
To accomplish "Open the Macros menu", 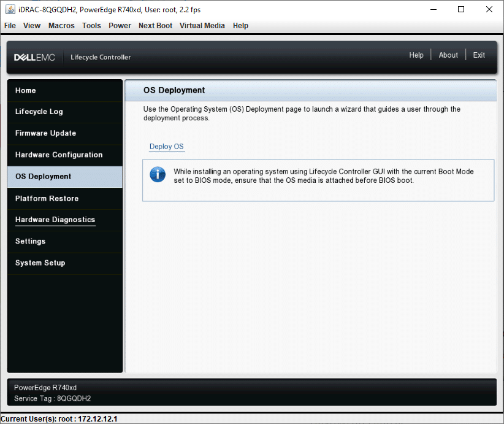I will tap(61, 26).
